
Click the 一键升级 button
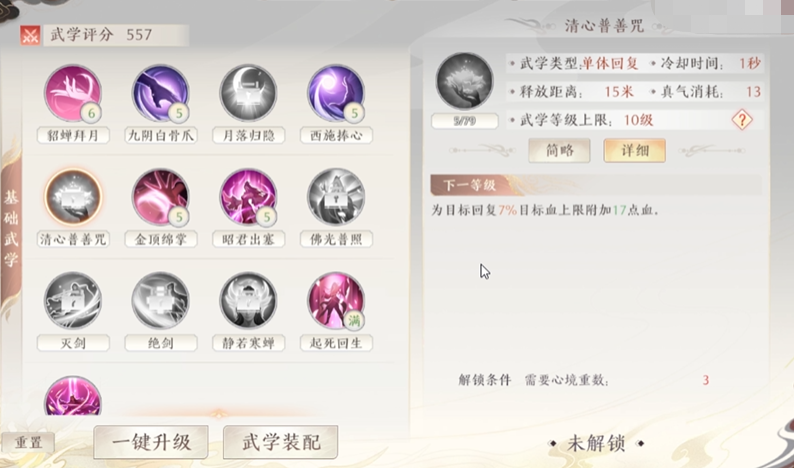pos(151,442)
